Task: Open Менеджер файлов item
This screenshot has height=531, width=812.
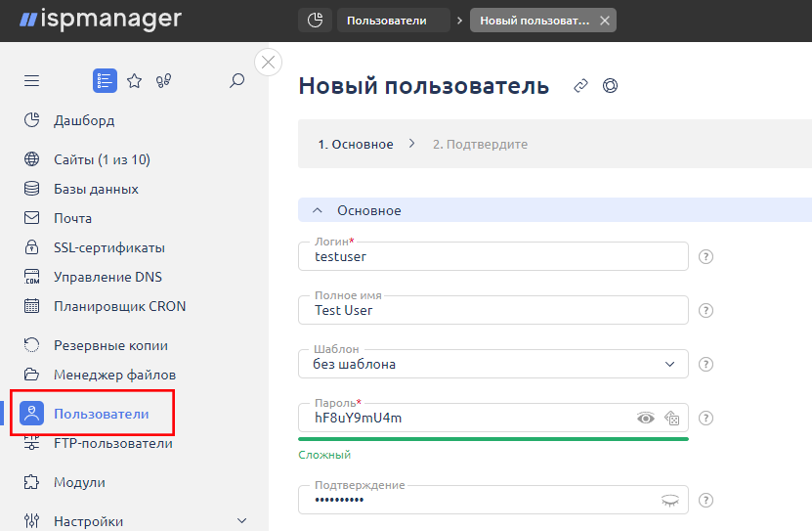Action: (115, 375)
